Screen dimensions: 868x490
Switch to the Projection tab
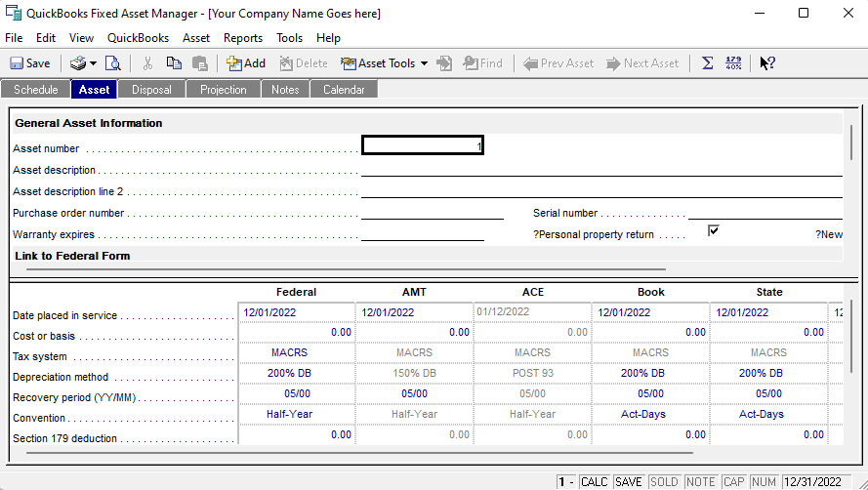(223, 89)
